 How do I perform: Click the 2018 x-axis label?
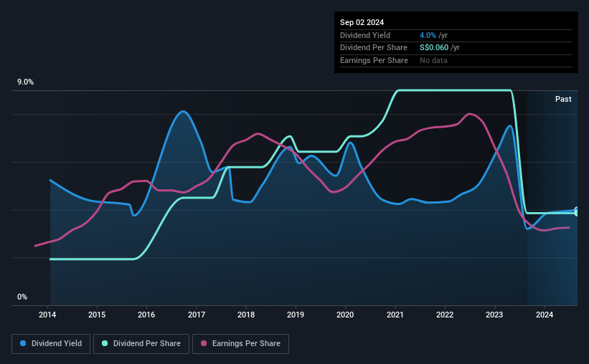246,315
